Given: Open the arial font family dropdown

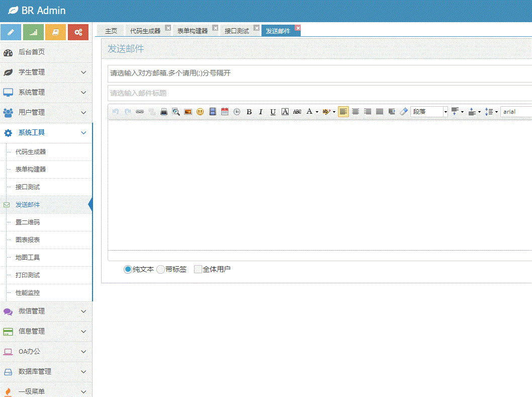Looking at the screenshot, I should (516, 112).
